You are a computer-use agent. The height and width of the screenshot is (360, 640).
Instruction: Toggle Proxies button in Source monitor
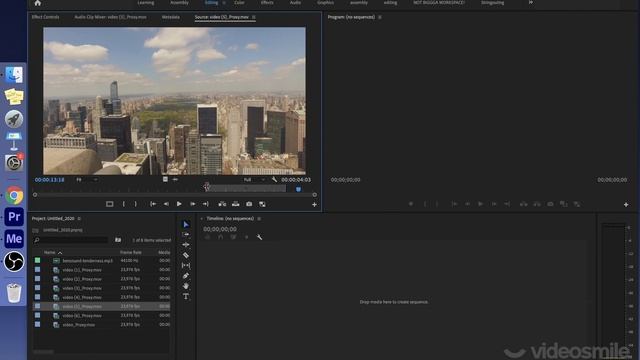click(x=262, y=204)
